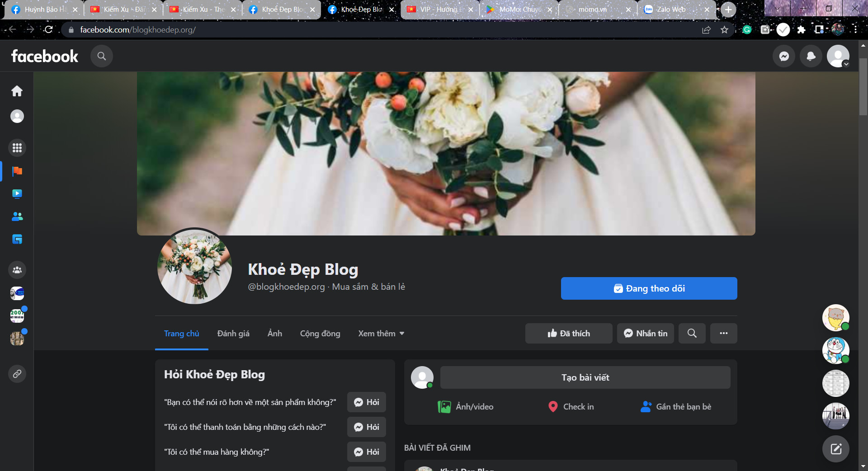
Task: Search within the page using magnifier button
Action: pos(692,333)
